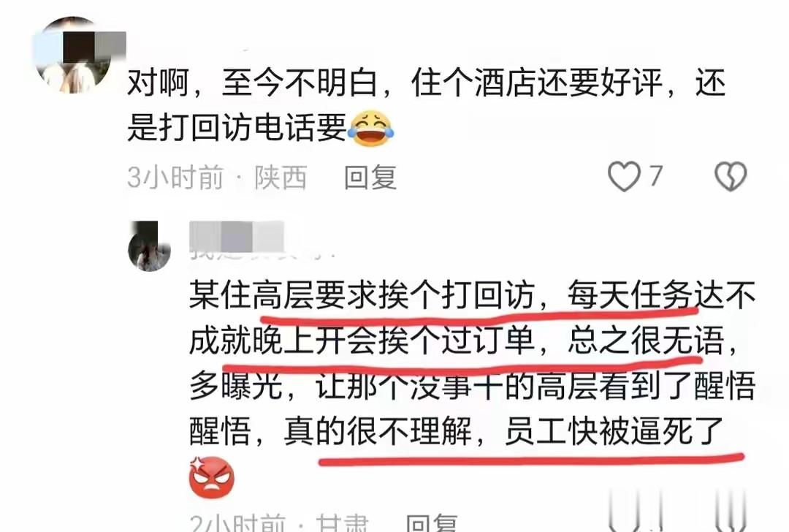Click the 3小时前 timestamp
789x532 pixels.
[x=175, y=177]
